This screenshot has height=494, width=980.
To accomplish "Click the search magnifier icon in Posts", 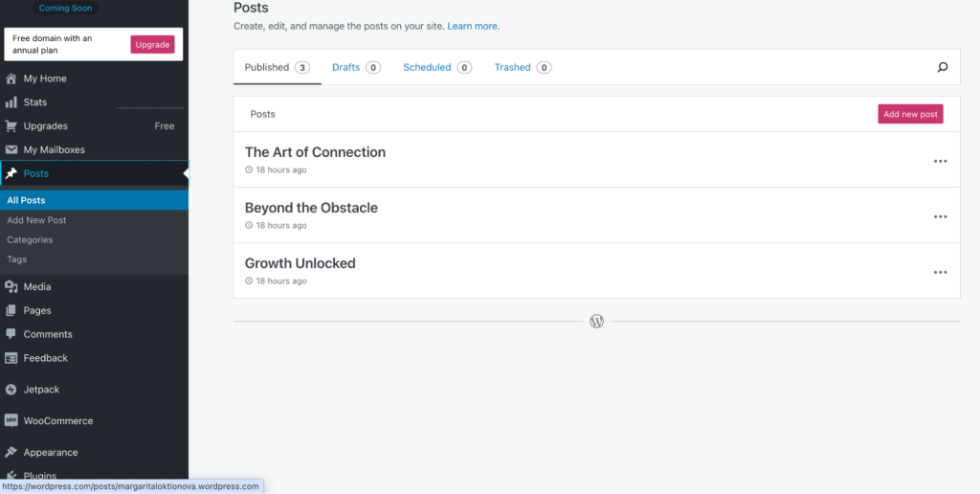I will (943, 67).
